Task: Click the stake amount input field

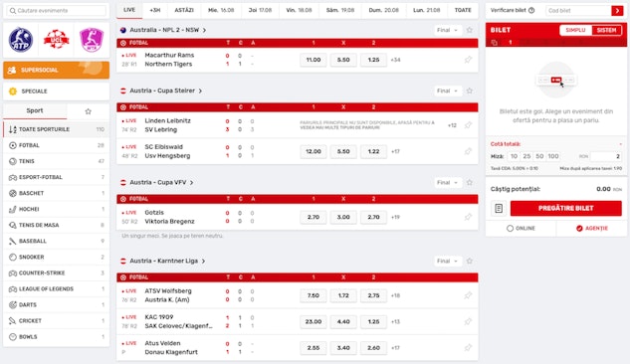Action: pyautogui.click(x=606, y=156)
